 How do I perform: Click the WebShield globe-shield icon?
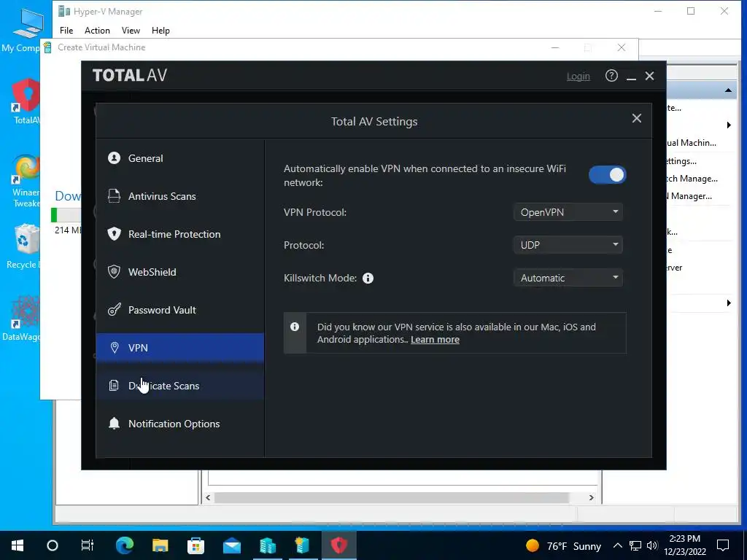click(114, 271)
